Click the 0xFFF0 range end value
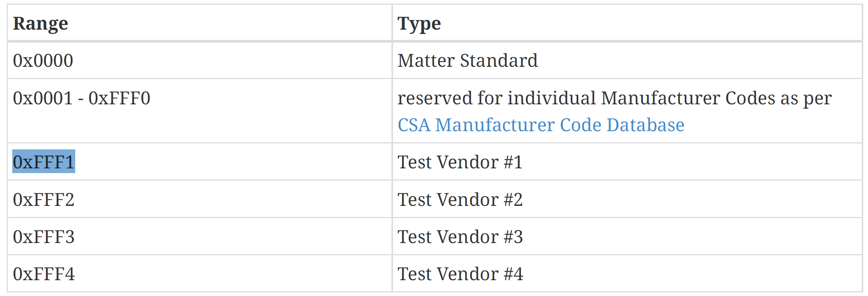 119,98
